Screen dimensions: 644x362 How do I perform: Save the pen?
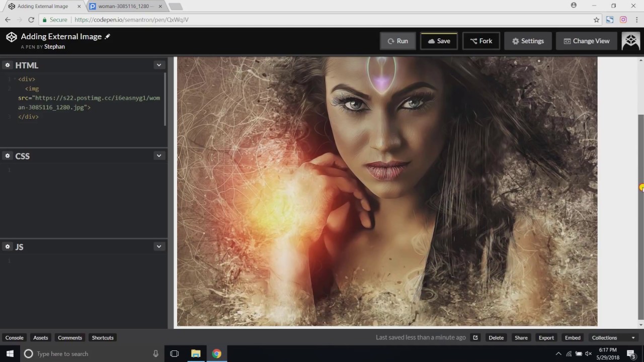pos(439,41)
